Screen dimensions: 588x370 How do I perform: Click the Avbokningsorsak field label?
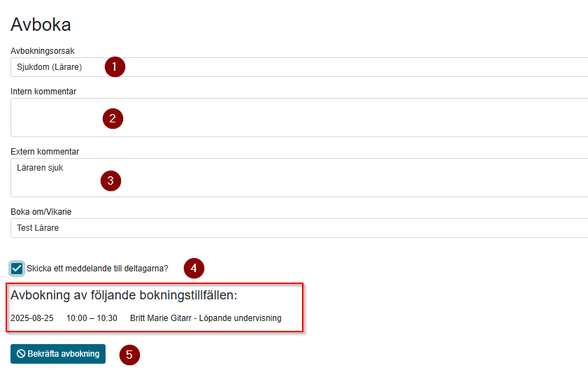[43, 51]
